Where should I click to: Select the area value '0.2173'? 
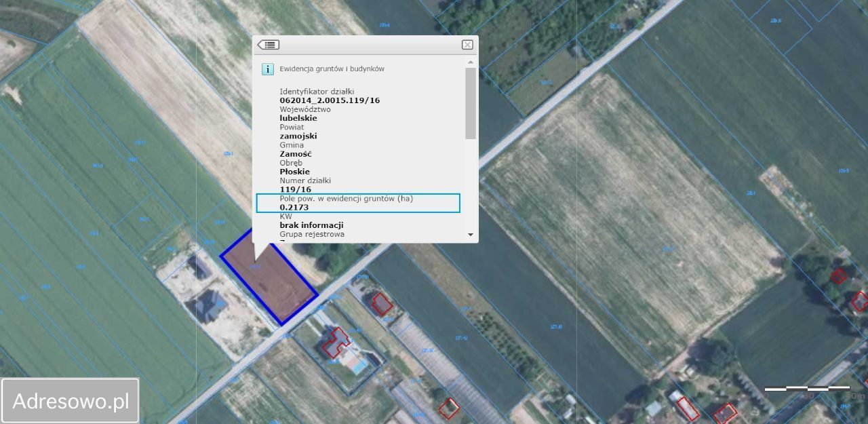(x=294, y=207)
